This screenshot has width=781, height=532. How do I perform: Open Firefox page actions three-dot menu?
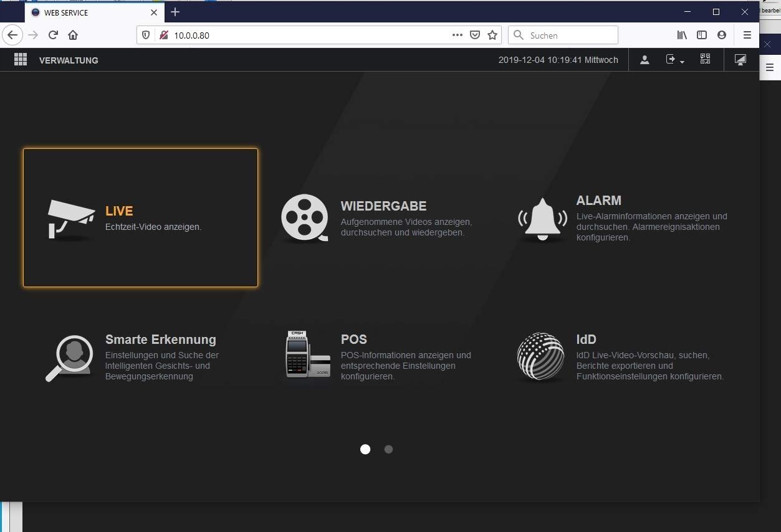pyautogui.click(x=458, y=36)
